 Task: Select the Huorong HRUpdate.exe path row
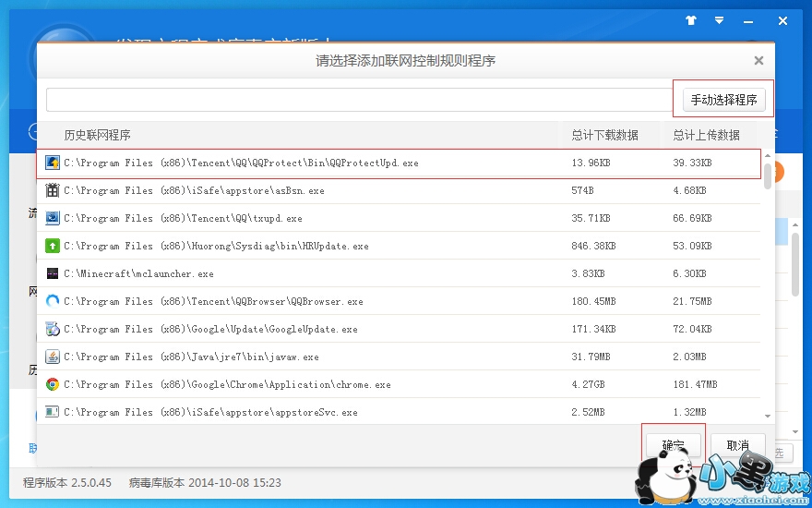[x=399, y=246]
